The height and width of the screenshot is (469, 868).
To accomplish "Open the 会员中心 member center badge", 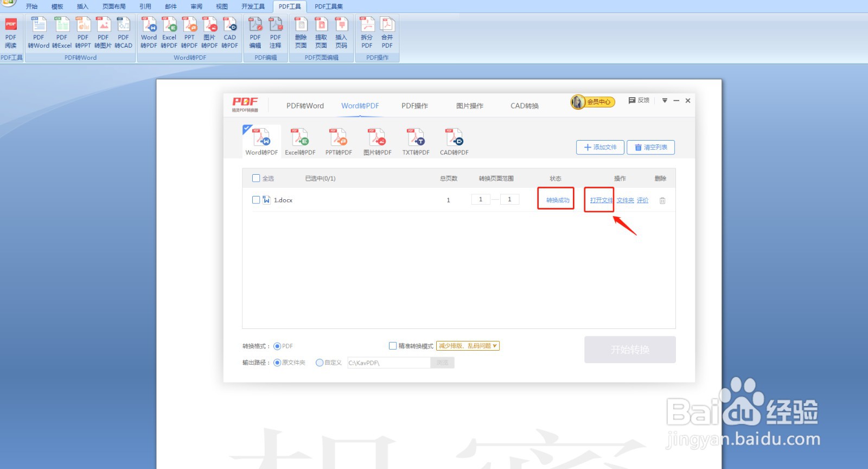I will click(593, 102).
